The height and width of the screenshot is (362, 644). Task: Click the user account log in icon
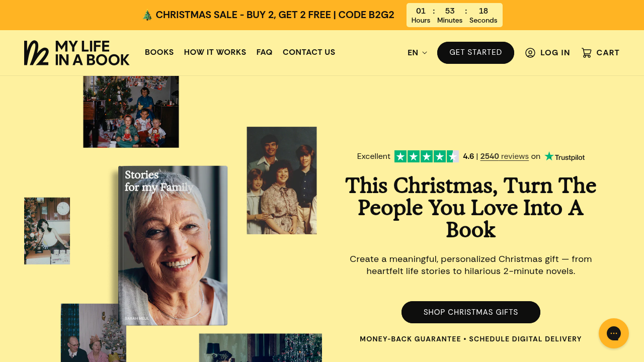tap(530, 53)
